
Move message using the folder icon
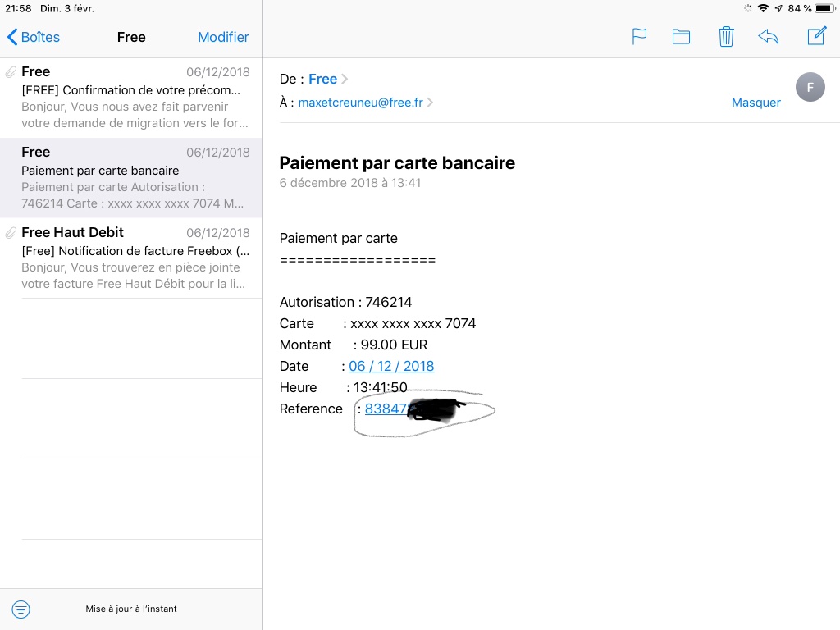click(x=681, y=36)
